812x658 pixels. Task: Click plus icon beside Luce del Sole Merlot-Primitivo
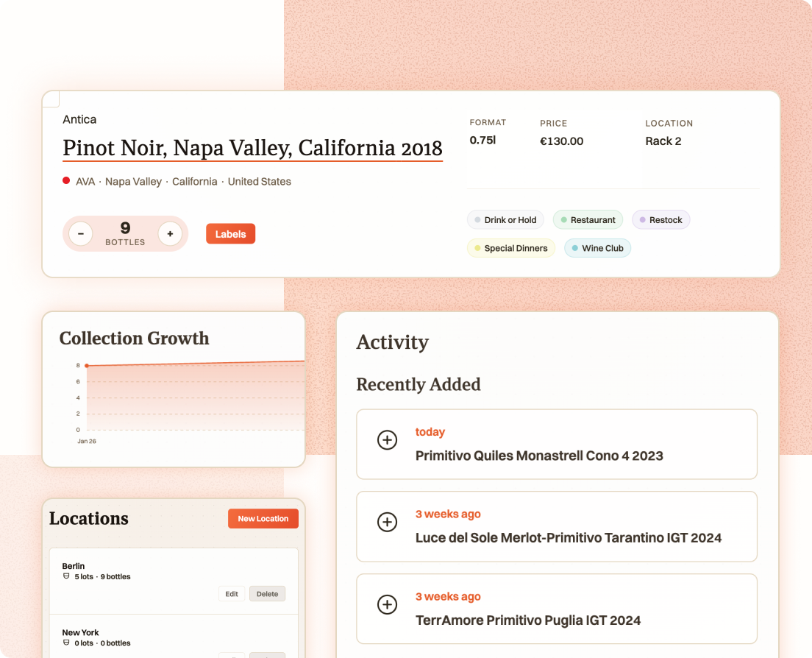pos(387,523)
